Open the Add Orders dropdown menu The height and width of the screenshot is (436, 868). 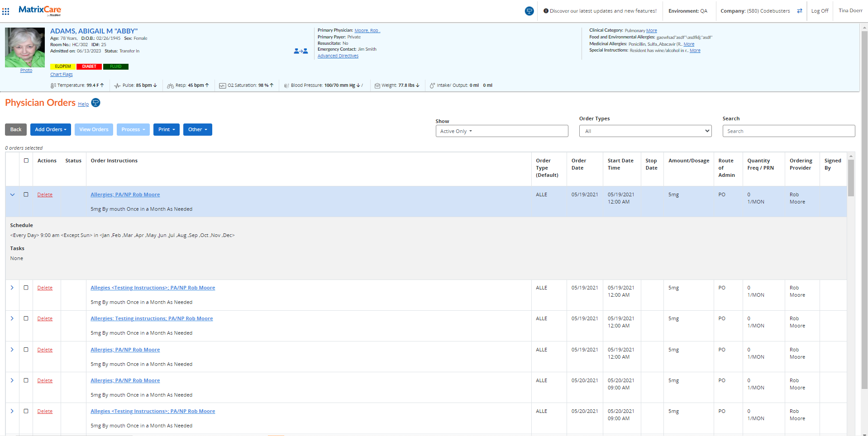(51, 129)
